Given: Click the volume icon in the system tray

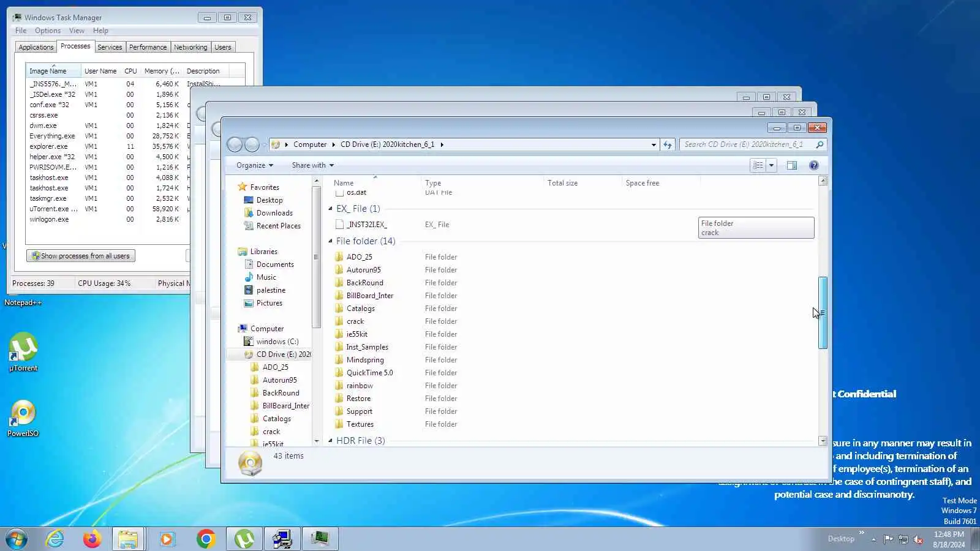Looking at the screenshot, I should coord(918,539).
